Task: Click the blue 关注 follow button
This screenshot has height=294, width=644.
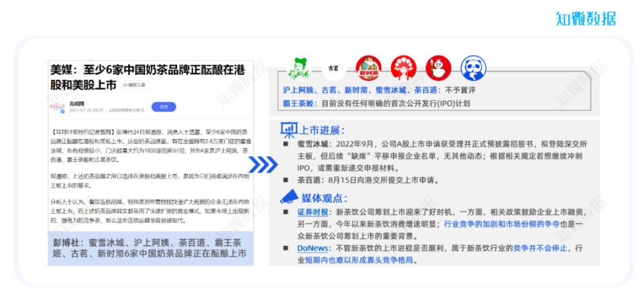Action: tap(164, 106)
